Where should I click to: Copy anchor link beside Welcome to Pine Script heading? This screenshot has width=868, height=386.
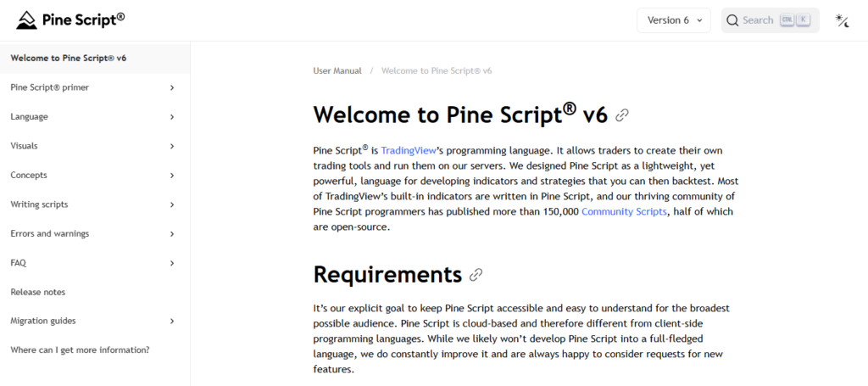[x=622, y=115]
